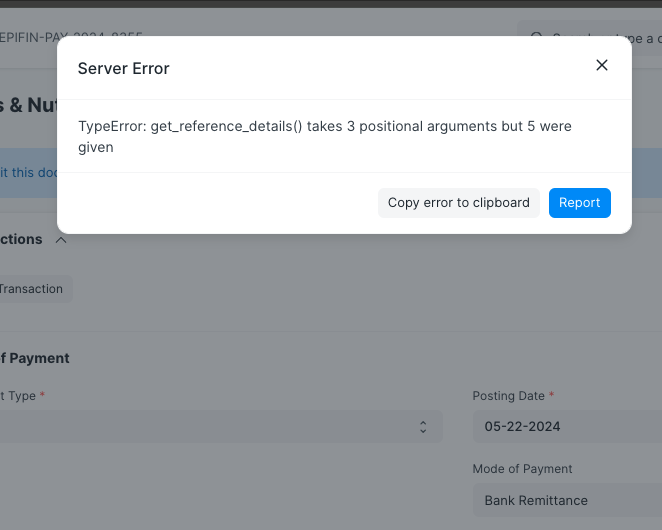Click the 'it this doc' link in banner

(28, 173)
